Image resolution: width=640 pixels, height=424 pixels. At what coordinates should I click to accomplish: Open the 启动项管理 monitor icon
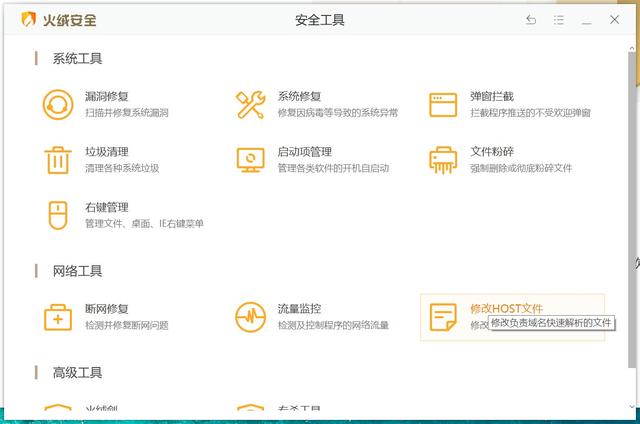pos(250,160)
